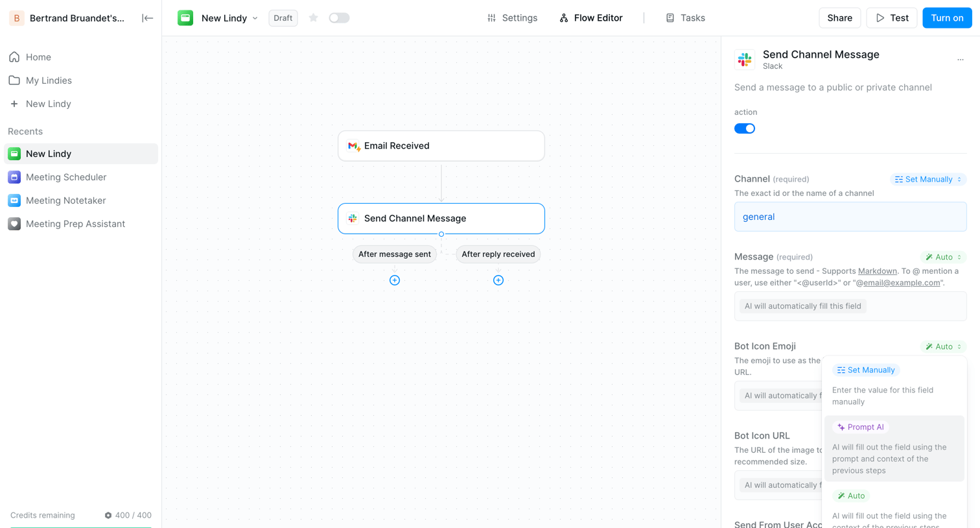Click the Meeting Prep Assistant icon
The image size is (980, 528).
14,224
